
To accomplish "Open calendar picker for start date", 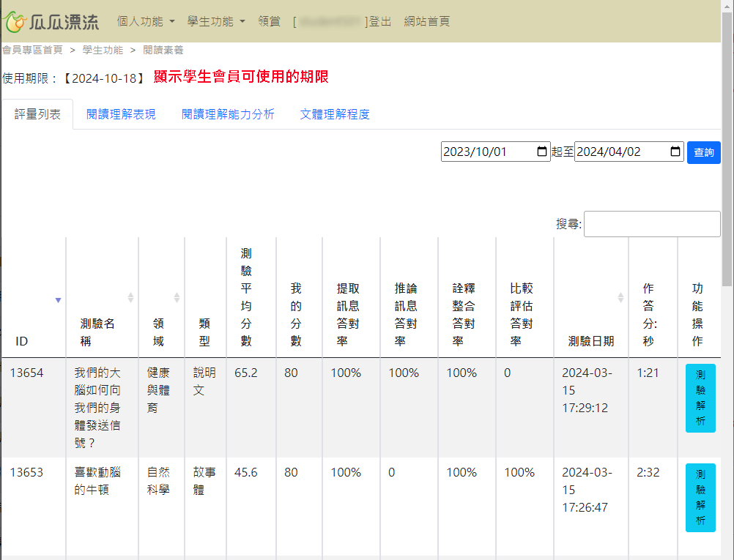I will coord(541,152).
